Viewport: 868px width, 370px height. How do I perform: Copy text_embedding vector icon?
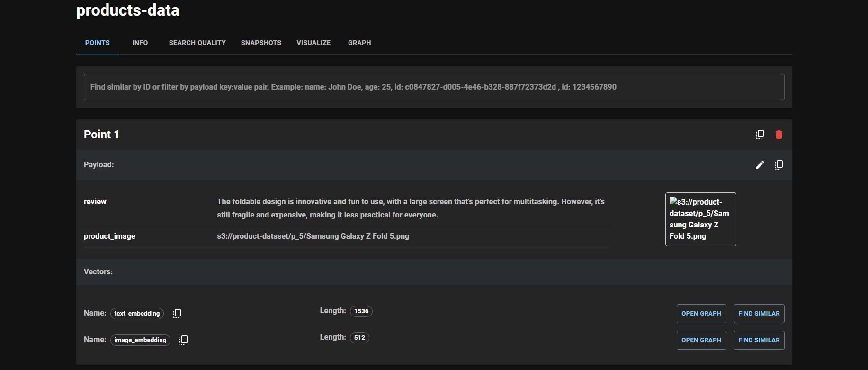pos(177,313)
